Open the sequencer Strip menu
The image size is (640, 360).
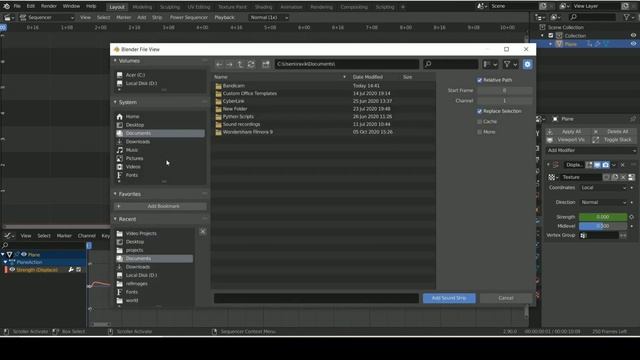tap(157, 18)
